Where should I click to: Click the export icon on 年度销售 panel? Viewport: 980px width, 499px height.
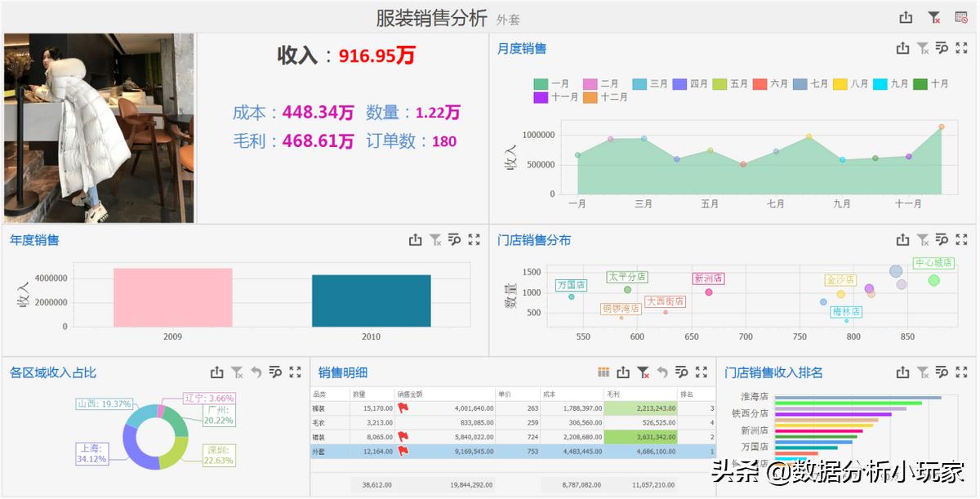click(415, 240)
